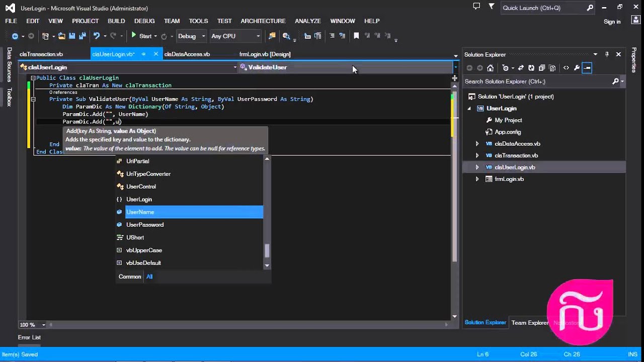Expand the claTransaction.vb tree node
The image size is (644, 362).
point(477,155)
